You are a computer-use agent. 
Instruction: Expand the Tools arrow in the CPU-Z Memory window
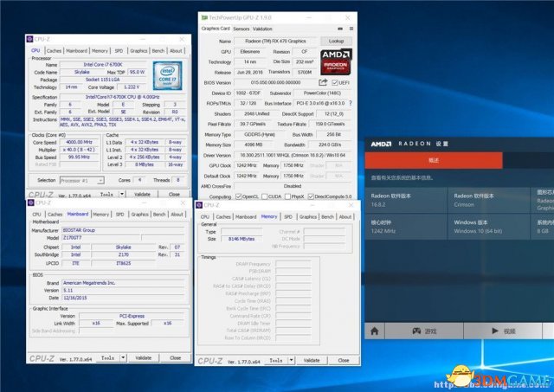click(291, 360)
